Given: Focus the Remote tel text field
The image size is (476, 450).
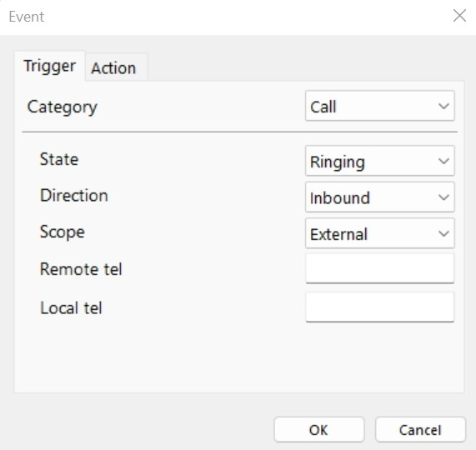Looking at the screenshot, I should (x=380, y=268).
